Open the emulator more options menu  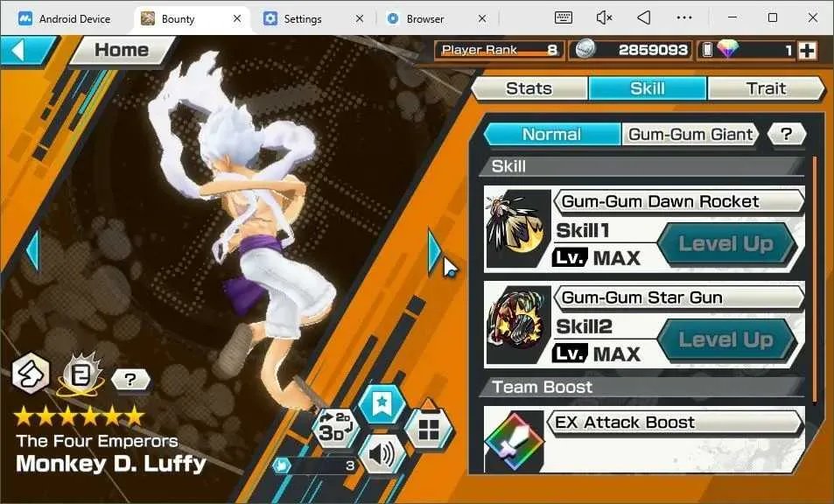(x=684, y=17)
